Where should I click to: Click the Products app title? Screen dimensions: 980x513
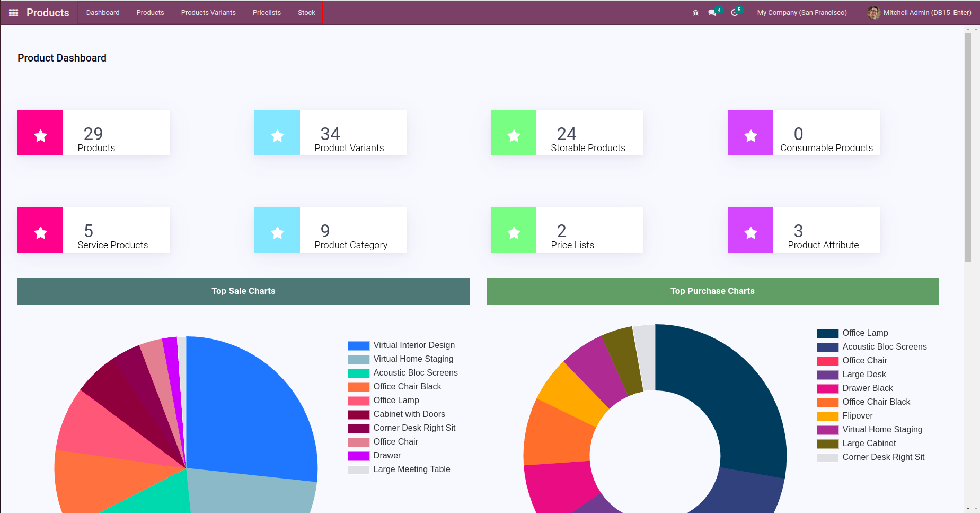tap(48, 13)
